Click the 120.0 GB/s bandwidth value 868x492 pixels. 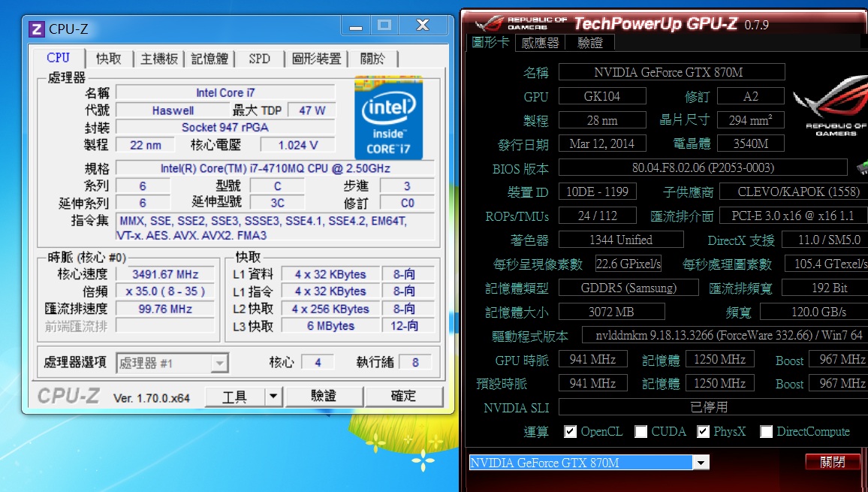click(x=814, y=312)
